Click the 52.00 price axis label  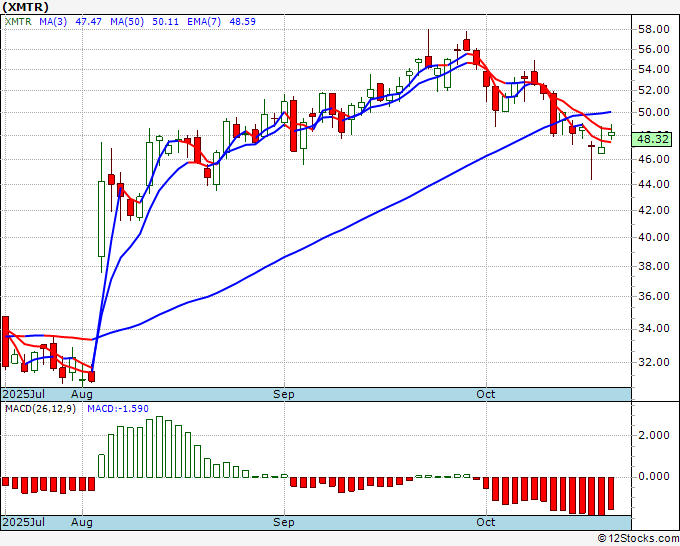[x=654, y=91]
